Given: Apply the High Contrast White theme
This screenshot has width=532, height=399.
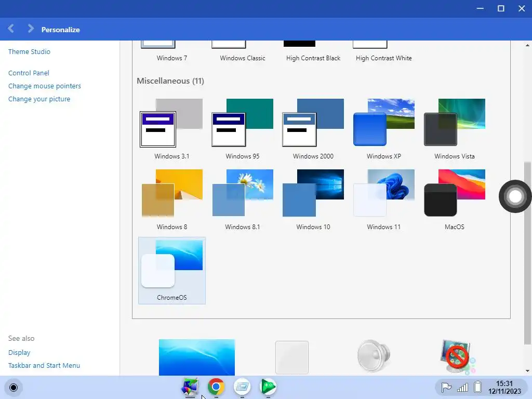Looking at the screenshot, I should [x=384, y=51].
